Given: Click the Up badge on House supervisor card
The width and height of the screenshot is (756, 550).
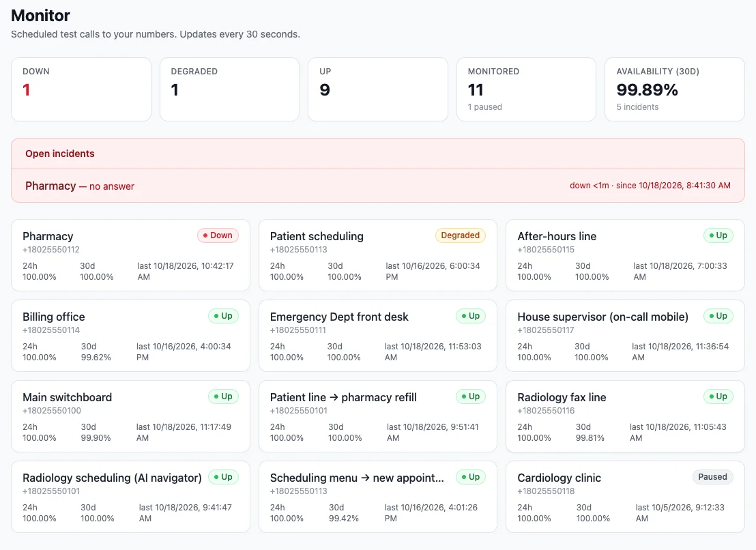Looking at the screenshot, I should (718, 316).
